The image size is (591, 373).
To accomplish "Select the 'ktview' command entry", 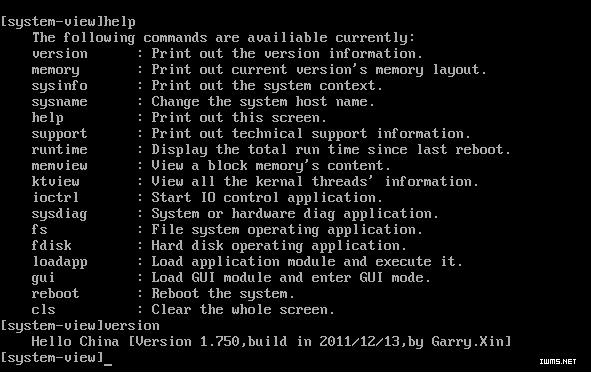I will tap(55, 182).
